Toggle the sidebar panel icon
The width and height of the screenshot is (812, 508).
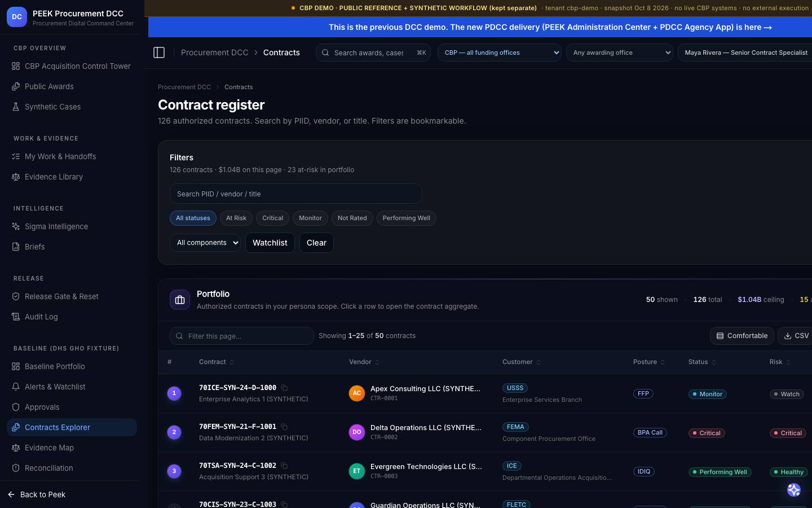(x=159, y=52)
